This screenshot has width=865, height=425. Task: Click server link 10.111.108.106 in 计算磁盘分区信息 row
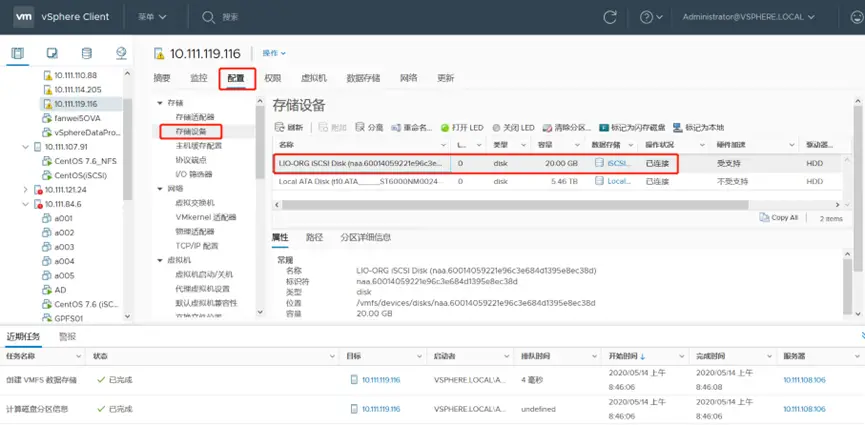pyautogui.click(x=804, y=409)
